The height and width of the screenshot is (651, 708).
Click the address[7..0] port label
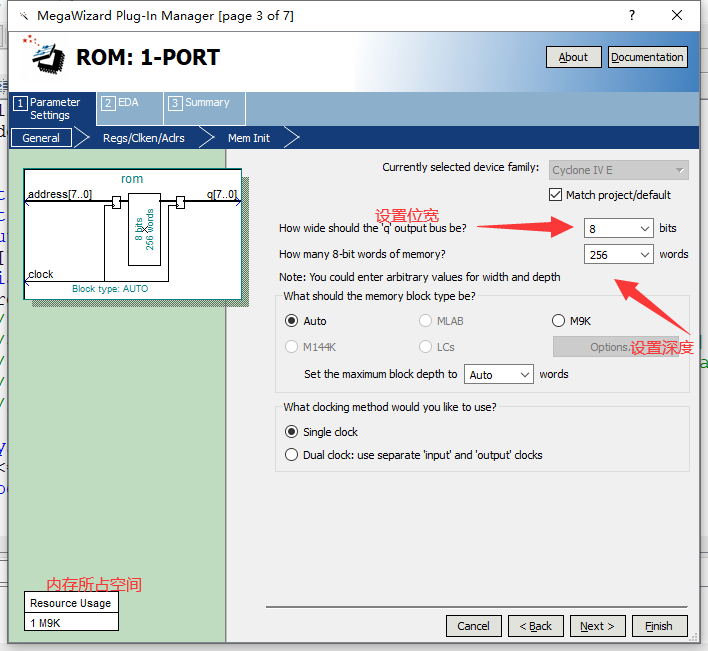(60, 194)
